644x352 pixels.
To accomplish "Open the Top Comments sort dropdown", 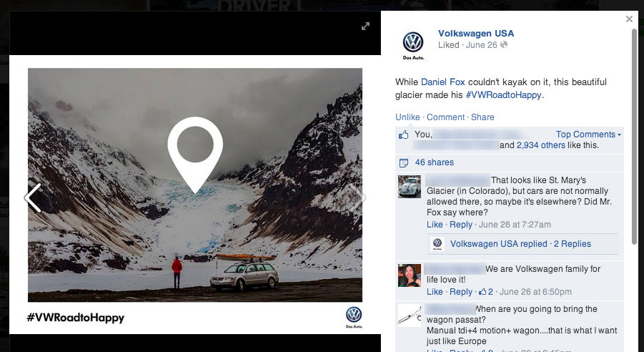I will pyautogui.click(x=588, y=135).
